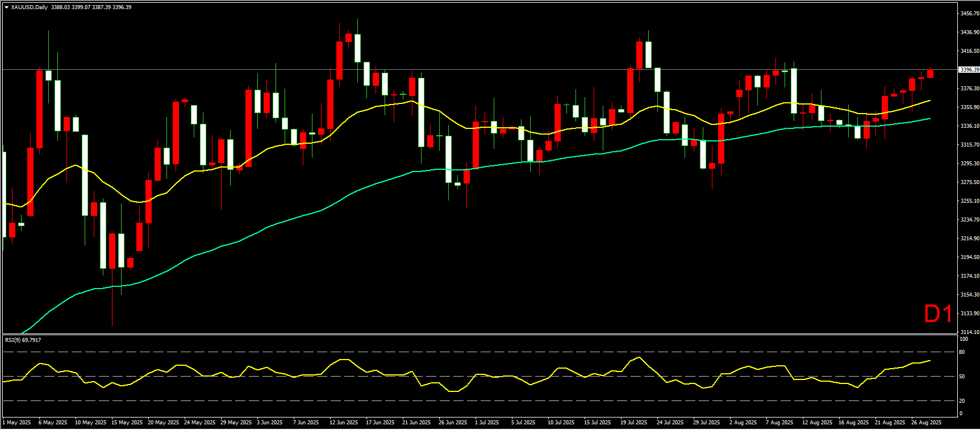The width and height of the screenshot is (980, 430).
Task: Click the 3456.70 price scale label
Action: (x=969, y=14)
